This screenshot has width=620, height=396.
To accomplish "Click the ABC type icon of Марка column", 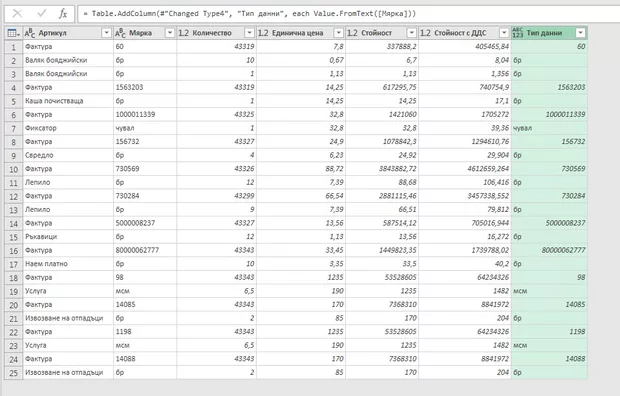I will 120,33.
